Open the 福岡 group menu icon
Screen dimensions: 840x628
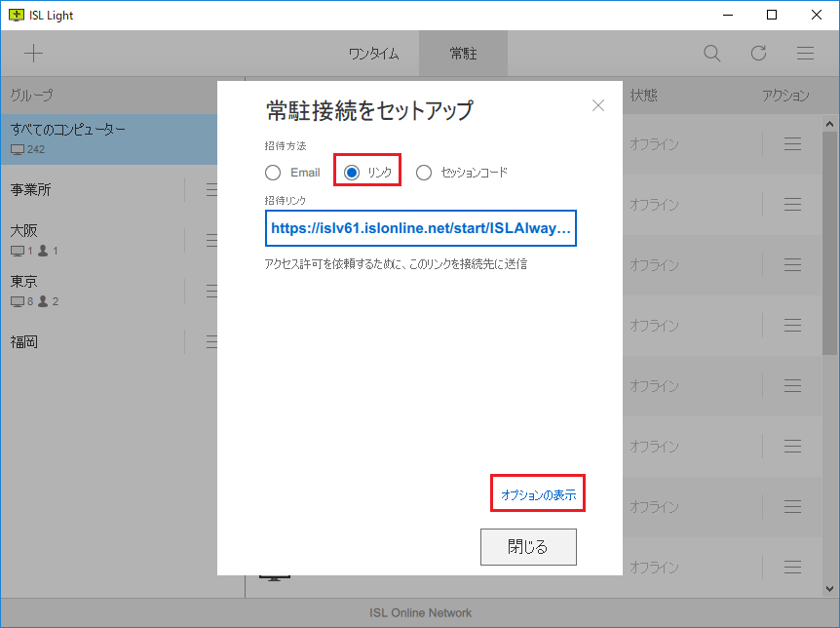[x=211, y=341]
